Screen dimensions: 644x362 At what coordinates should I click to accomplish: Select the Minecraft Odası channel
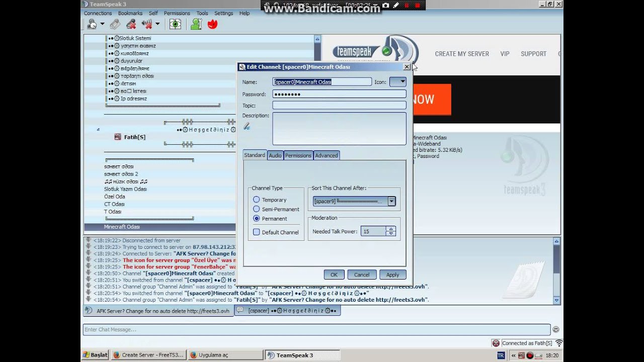click(122, 227)
